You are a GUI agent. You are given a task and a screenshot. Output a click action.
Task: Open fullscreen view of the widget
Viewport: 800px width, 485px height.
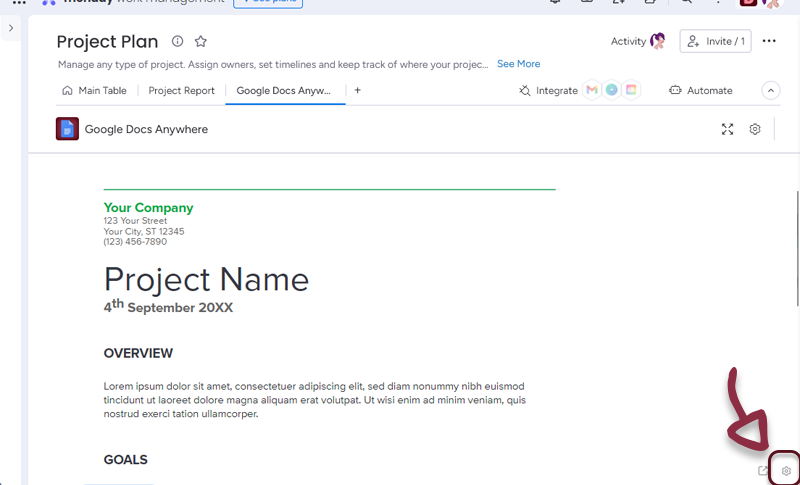(x=727, y=129)
